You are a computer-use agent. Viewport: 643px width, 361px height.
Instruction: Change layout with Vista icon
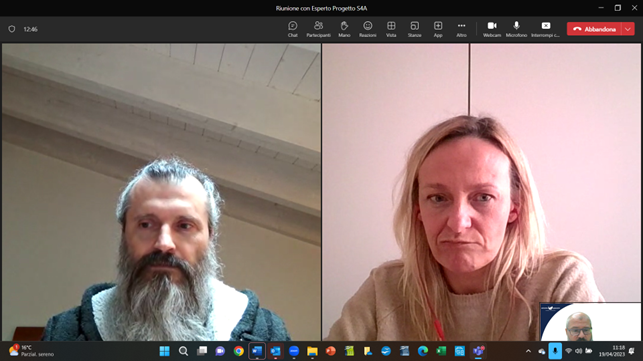click(x=391, y=29)
